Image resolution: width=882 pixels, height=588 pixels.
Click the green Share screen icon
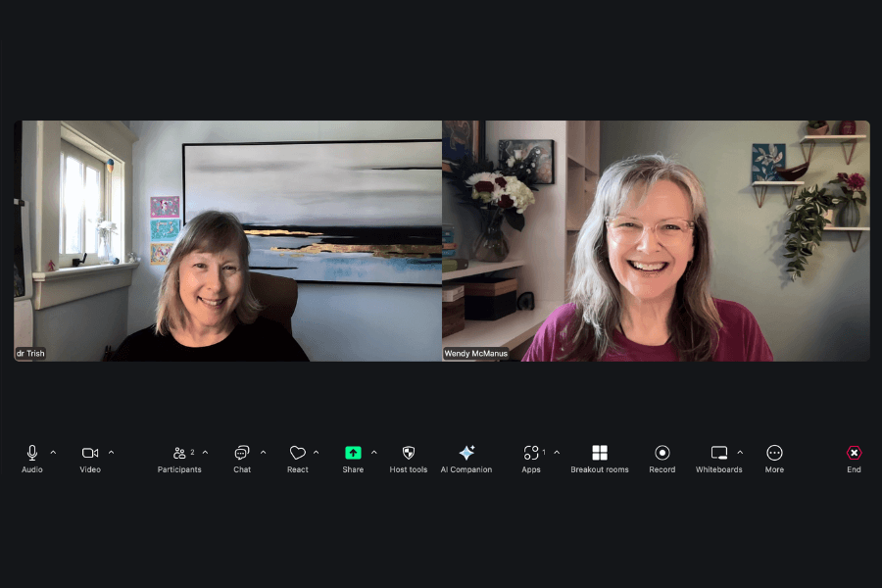tap(353, 453)
